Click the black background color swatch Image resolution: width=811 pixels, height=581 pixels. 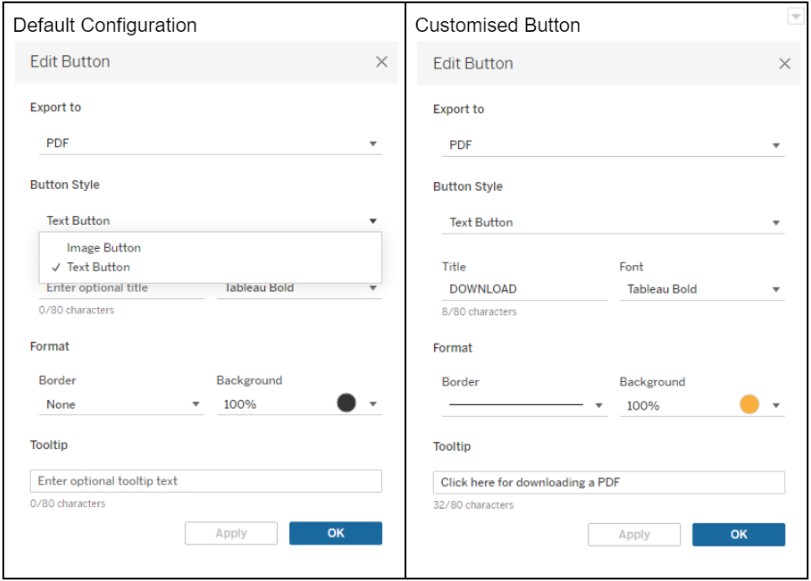tap(355, 406)
